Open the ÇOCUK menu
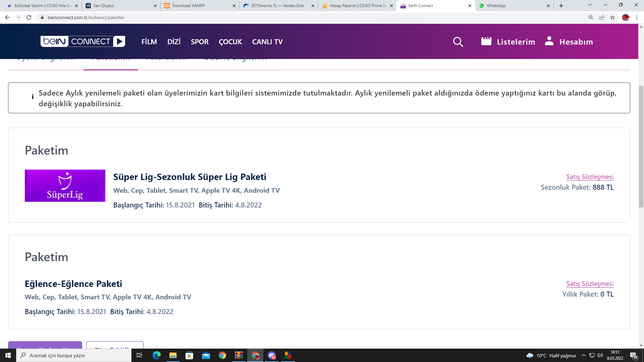This screenshot has width=644, height=362. click(x=230, y=42)
